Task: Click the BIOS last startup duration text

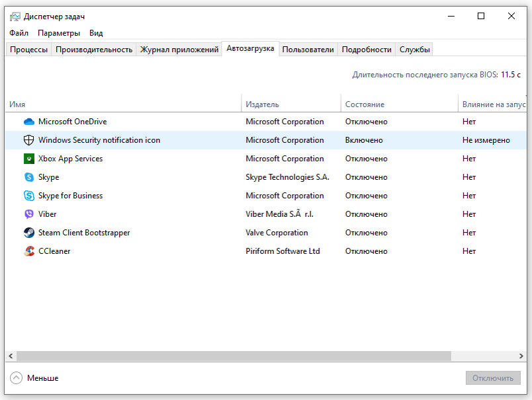Action: (x=436, y=75)
